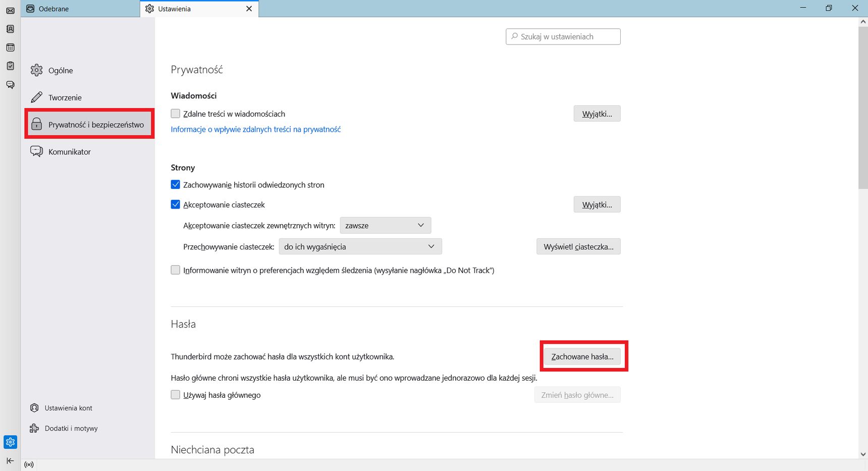Open the Calendar space icon
The image size is (868, 471).
(x=10, y=47)
